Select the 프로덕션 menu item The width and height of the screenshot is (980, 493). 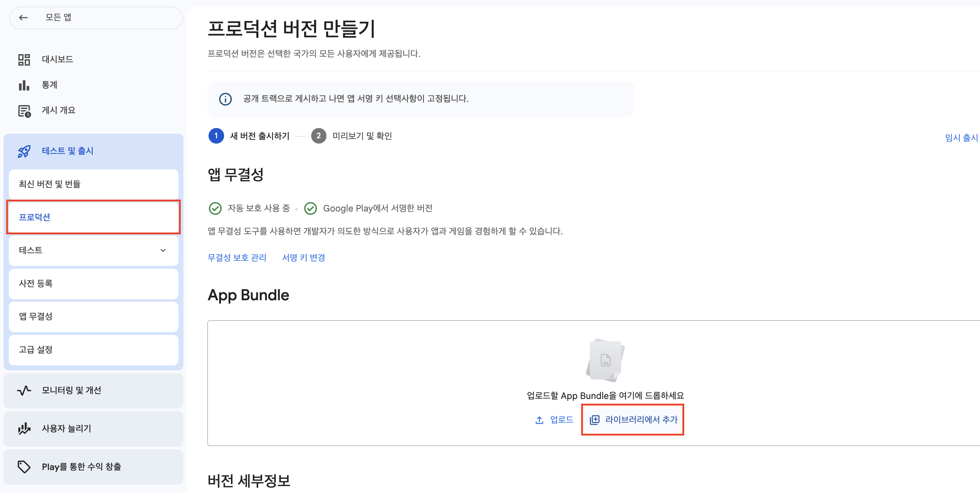tap(35, 217)
